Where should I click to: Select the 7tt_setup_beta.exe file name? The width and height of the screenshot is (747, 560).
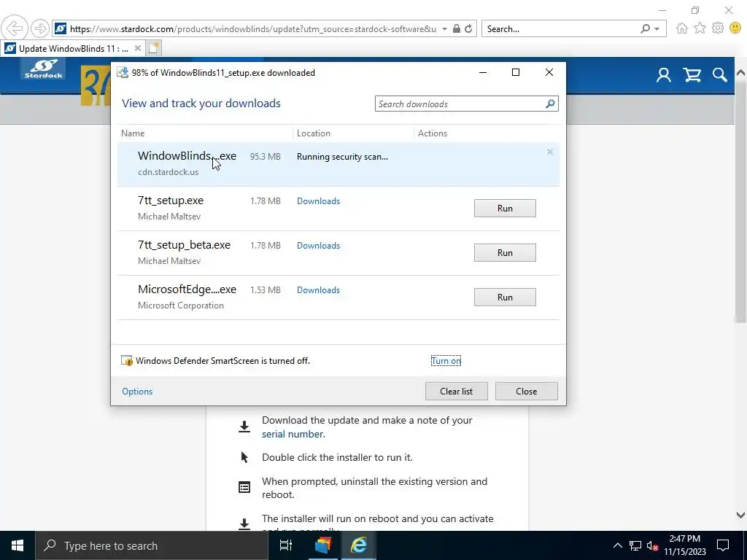click(x=184, y=245)
